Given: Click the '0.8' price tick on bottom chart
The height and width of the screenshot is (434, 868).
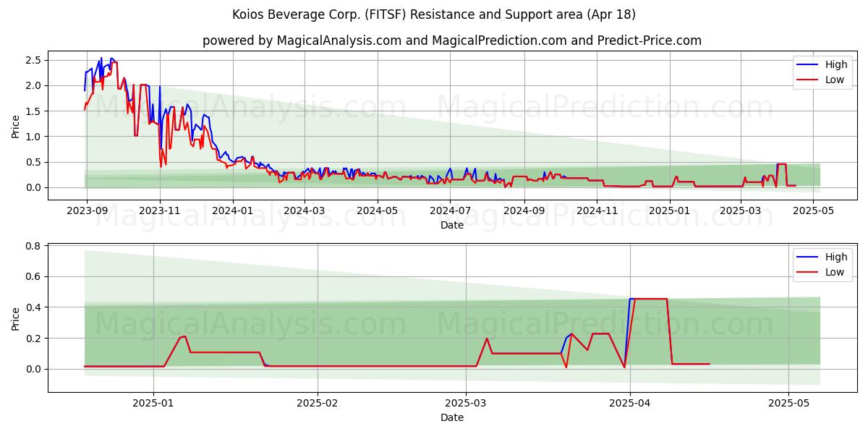Looking at the screenshot, I should coord(35,246).
